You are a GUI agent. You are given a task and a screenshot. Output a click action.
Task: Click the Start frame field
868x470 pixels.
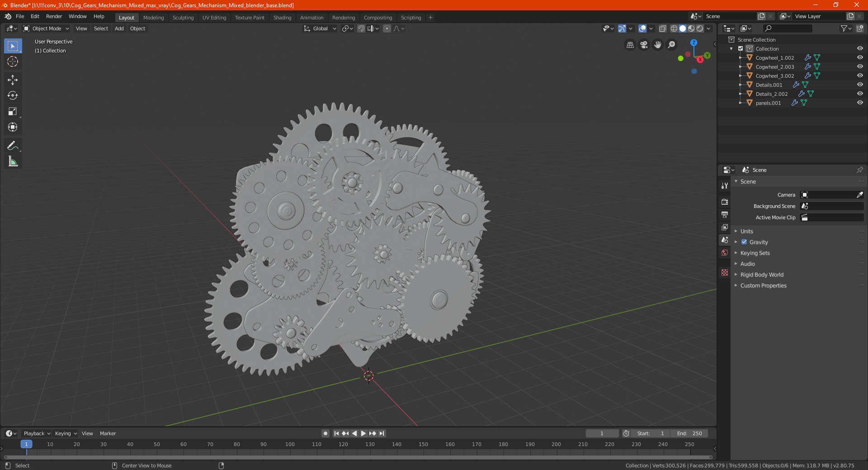tap(651, 433)
